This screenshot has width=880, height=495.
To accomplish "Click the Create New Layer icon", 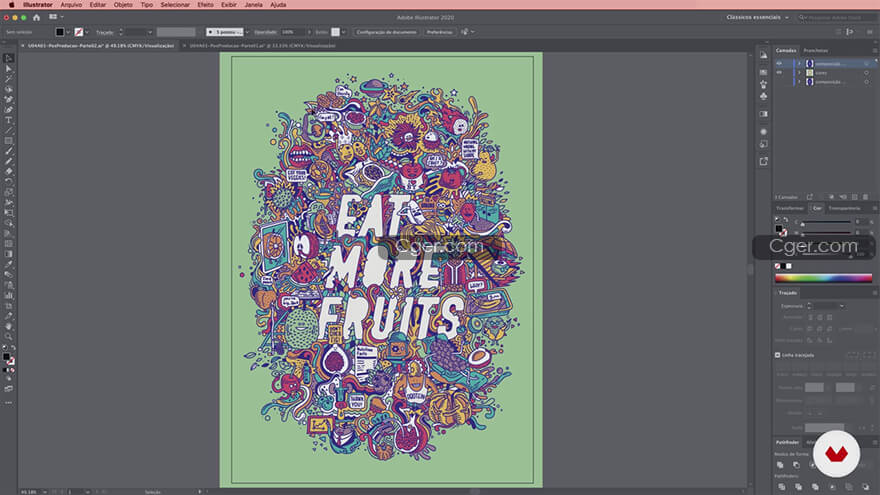I will click(854, 197).
